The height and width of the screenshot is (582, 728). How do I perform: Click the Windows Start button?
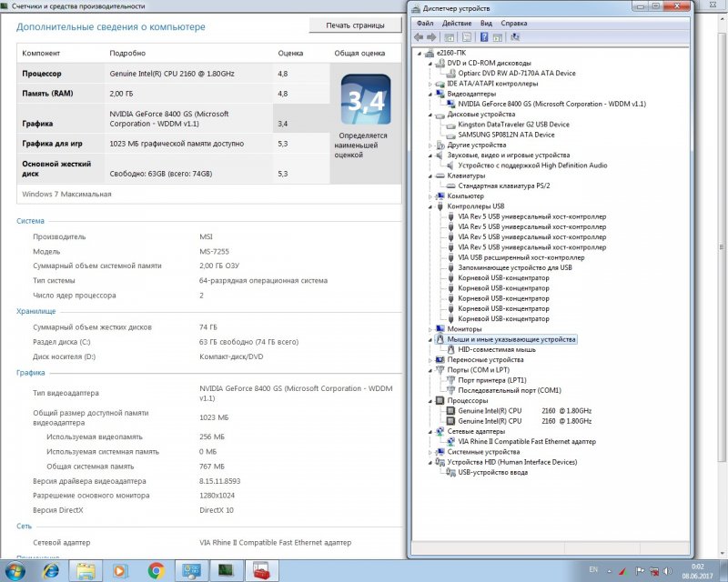click(x=12, y=571)
